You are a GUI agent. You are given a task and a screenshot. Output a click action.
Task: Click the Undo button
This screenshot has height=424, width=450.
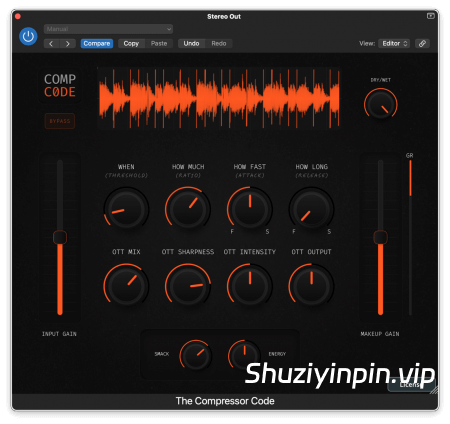pyautogui.click(x=191, y=44)
